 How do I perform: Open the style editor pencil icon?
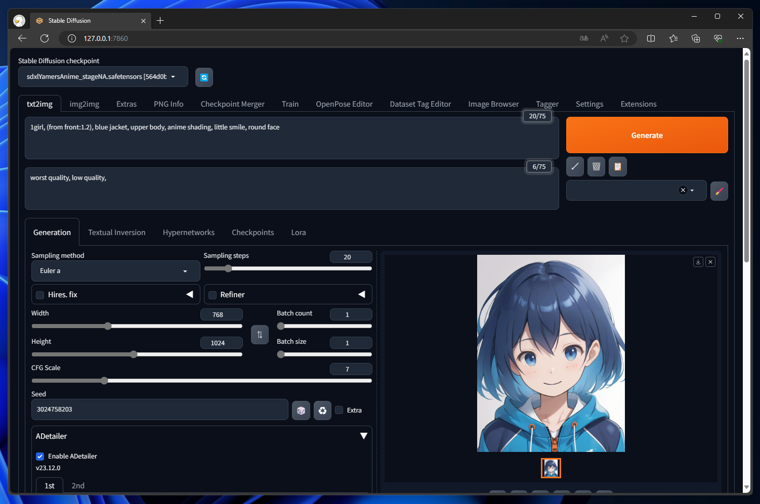(719, 191)
